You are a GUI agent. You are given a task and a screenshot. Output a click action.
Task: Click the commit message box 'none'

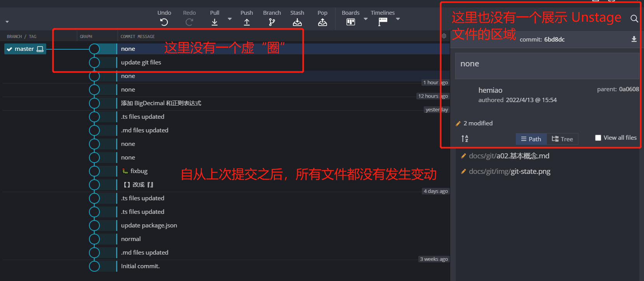(x=547, y=66)
